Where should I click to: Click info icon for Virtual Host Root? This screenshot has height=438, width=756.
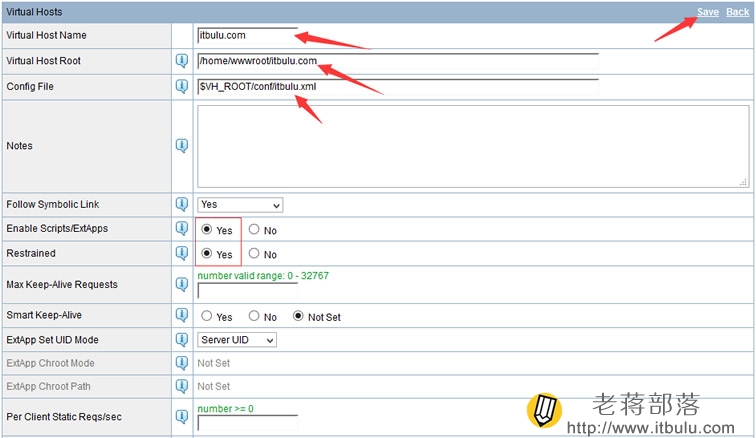[x=182, y=61]
